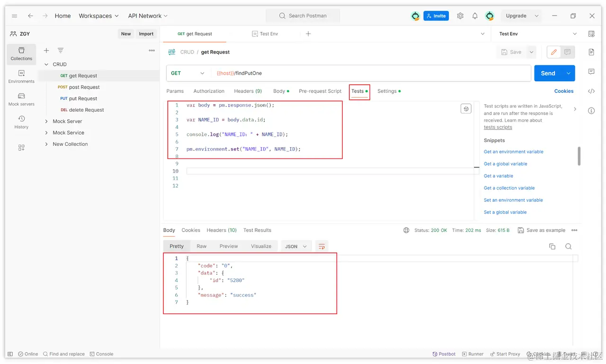The height and width of the screenshot is (364, 606).
Task: Open the History sidebar icon
Action: [x=21, y=122]
